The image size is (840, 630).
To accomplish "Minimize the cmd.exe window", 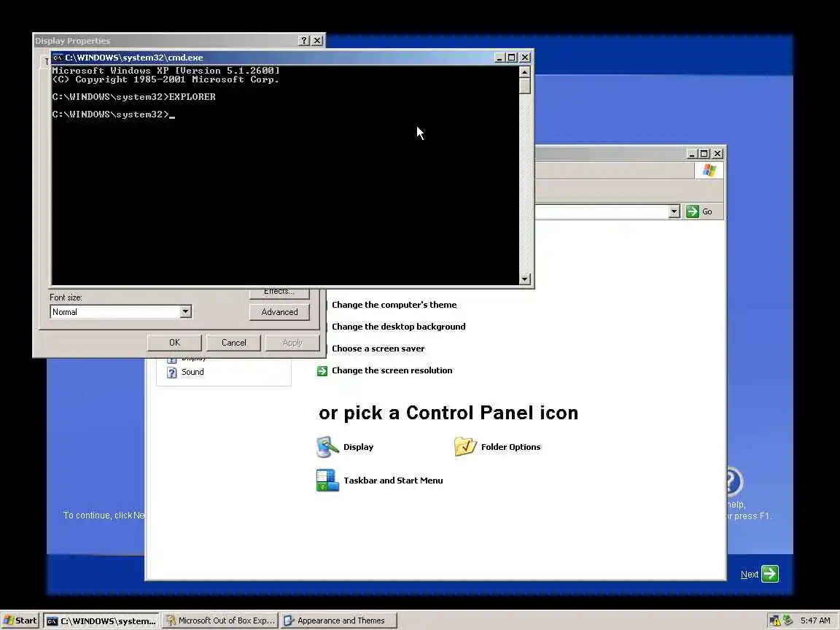I will (x=499, y=58).
